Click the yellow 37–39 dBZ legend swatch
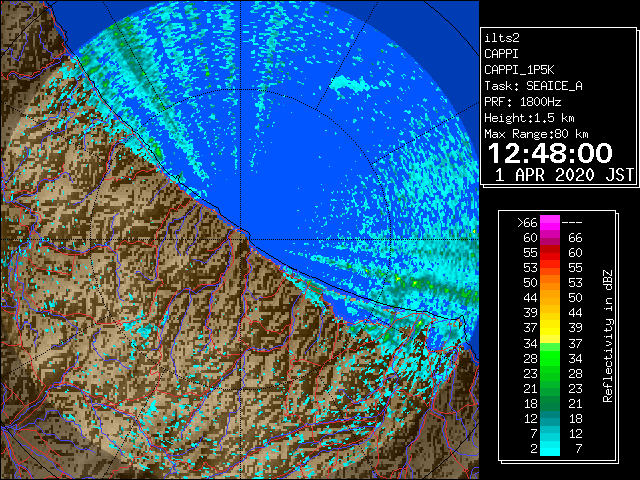The width and height of the screenshot is (640, 480). [549, 328]
